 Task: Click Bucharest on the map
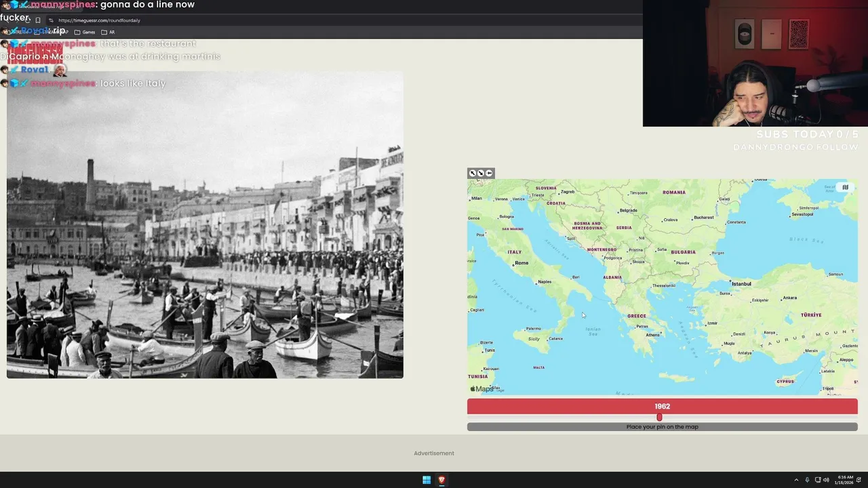click(704, 218)
